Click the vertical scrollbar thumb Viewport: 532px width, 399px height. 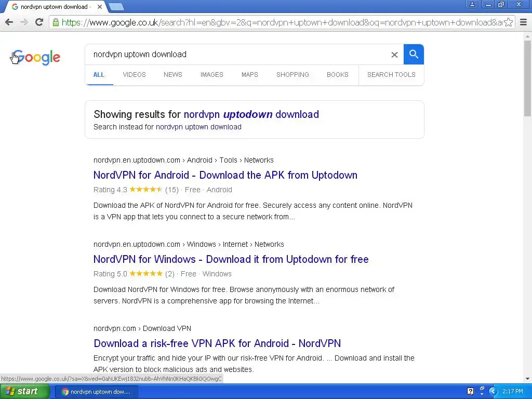click(x=528, y=78)
